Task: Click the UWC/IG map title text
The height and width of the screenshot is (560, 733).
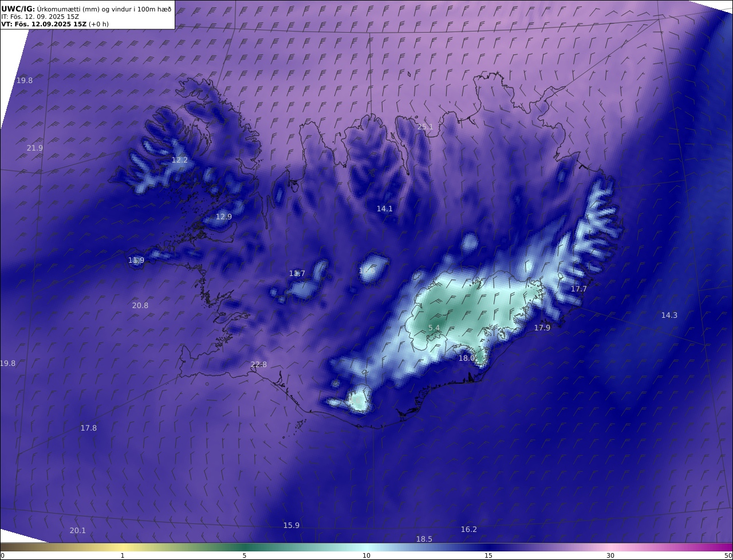Action: [86, 9]
